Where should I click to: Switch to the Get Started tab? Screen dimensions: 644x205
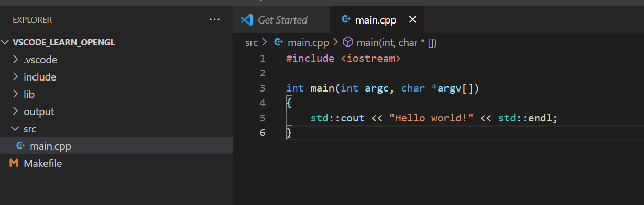click(282, 20)
